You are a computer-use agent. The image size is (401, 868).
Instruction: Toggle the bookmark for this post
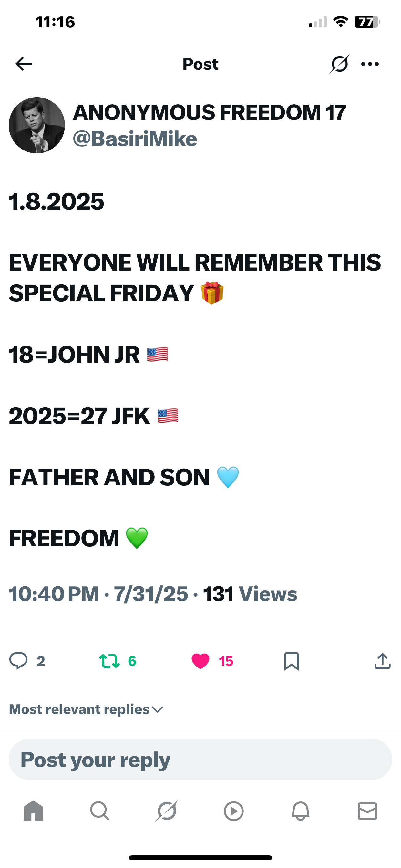pyautogui.click(x=291, y=660)
